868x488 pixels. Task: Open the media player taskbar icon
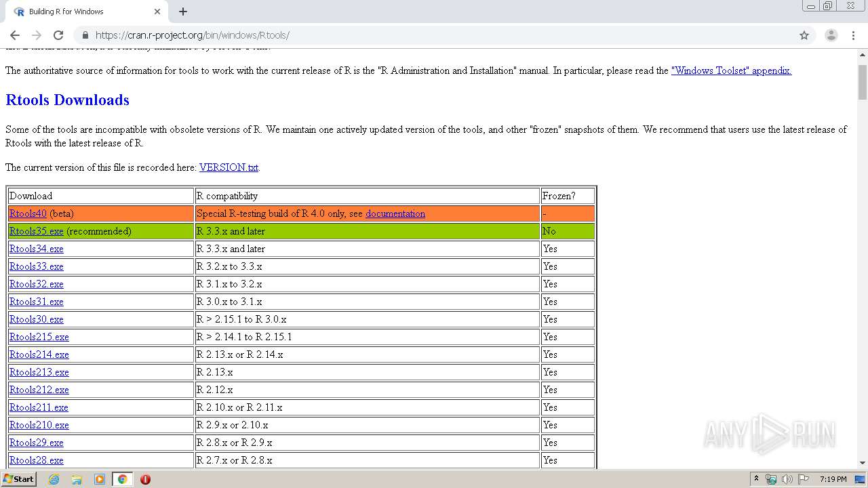100,479
